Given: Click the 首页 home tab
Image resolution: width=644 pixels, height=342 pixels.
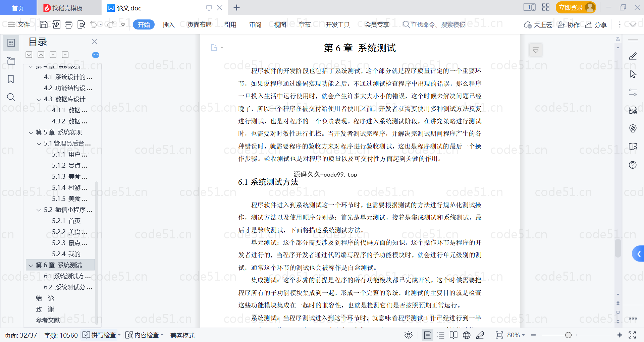Looking at the screenshot, I should (18, 8).
